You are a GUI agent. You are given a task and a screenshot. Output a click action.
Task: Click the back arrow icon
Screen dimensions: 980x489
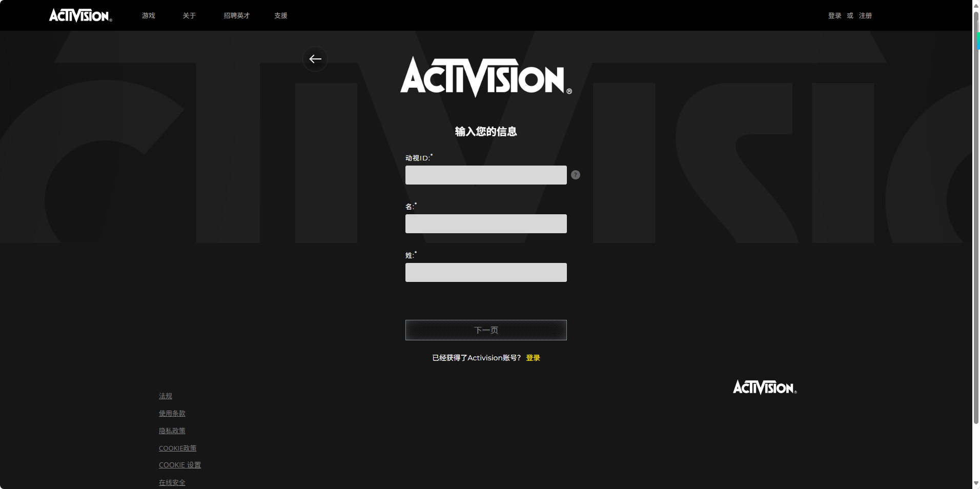tap(315, 59)
